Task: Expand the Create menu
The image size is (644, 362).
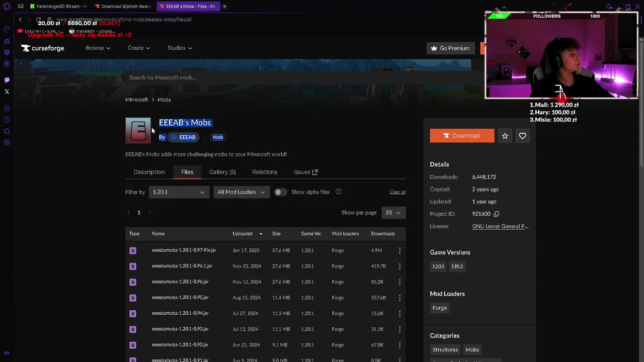Action: tap(139, 48)
